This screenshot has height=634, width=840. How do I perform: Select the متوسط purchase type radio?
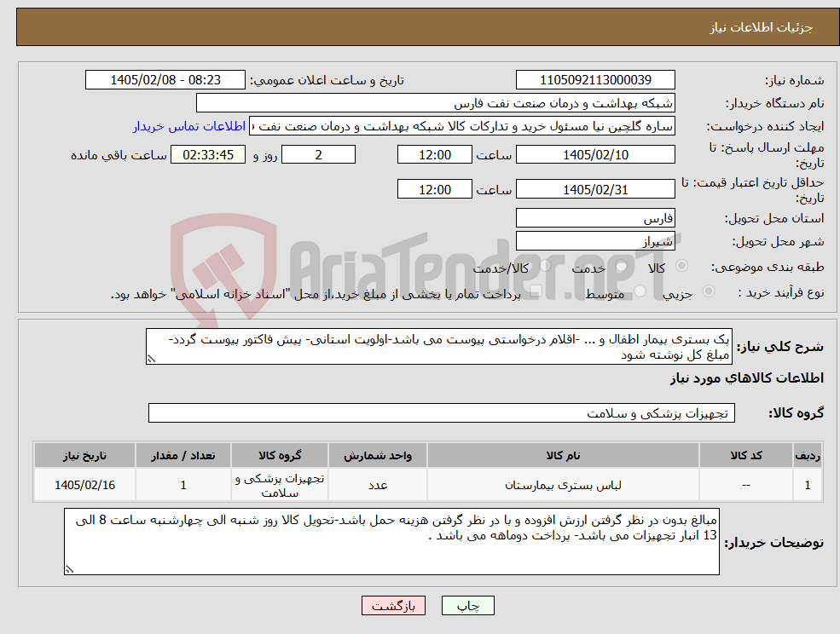coord(640,291)
